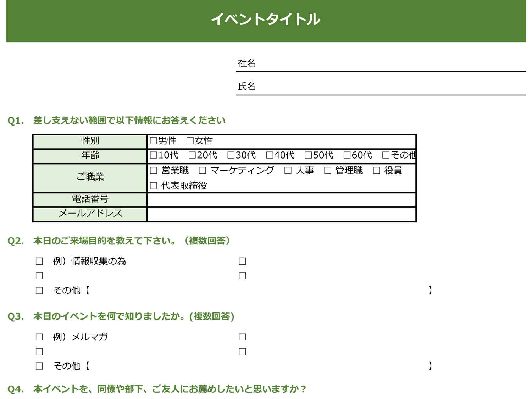Mark the 60代 age checkbox
This screenshot has height=399, width=532.
pos(347,155)
